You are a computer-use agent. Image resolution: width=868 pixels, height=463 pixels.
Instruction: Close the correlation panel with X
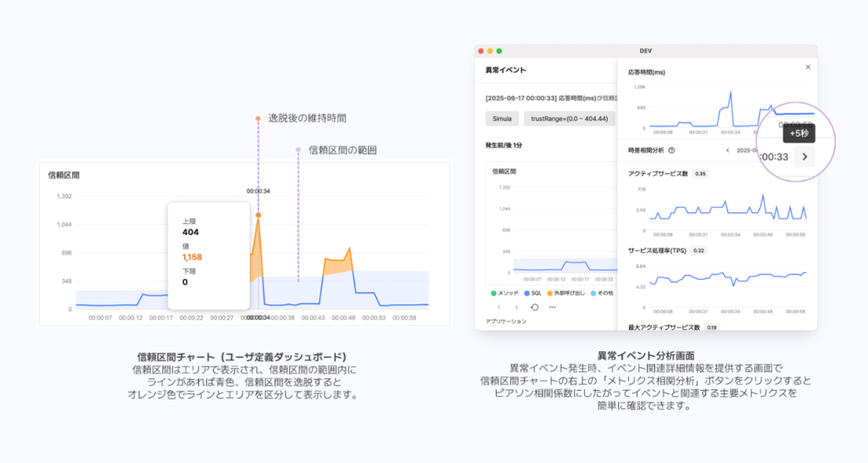807,67
